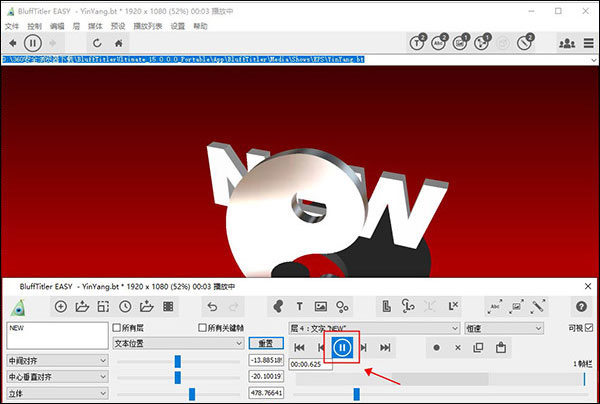
Task: Expand the 中间对齐 alignment dropdown
Action: point(57,360)
